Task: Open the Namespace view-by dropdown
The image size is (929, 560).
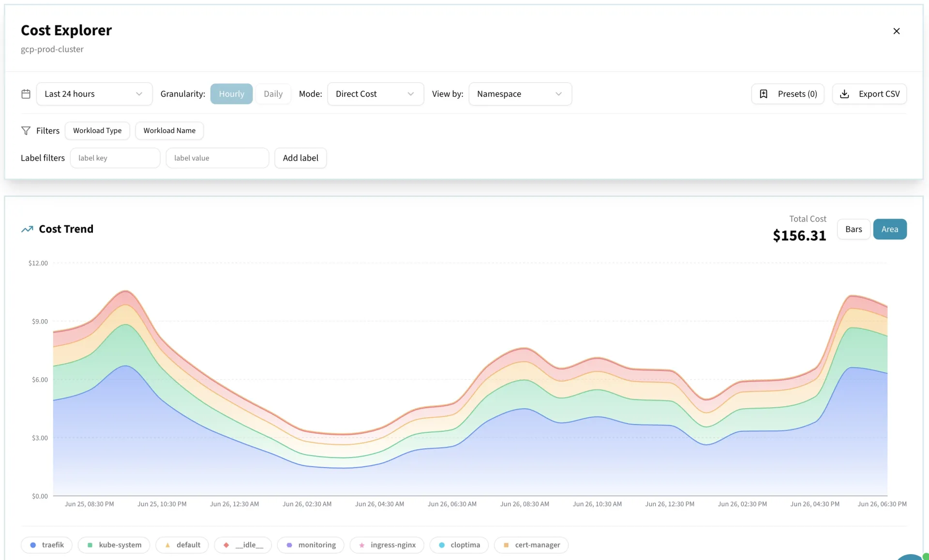Action: pos(520,94)
